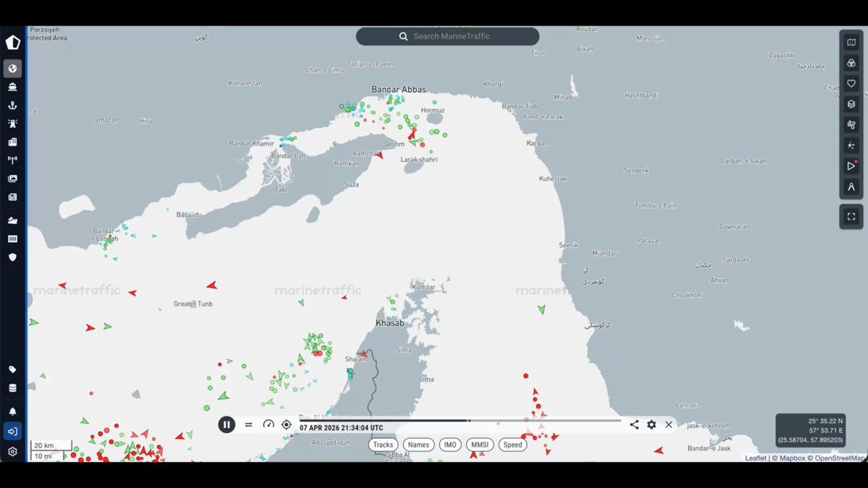Open My Fleets heart icon

851,83
